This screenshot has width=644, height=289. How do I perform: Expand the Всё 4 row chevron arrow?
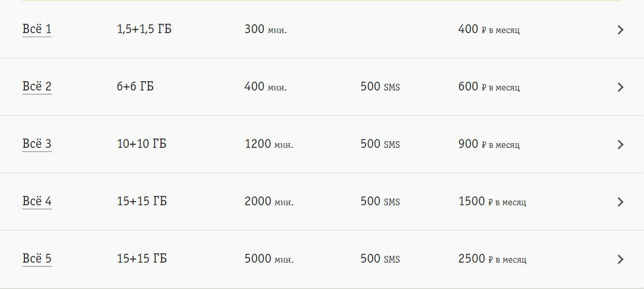click(620, 202)
